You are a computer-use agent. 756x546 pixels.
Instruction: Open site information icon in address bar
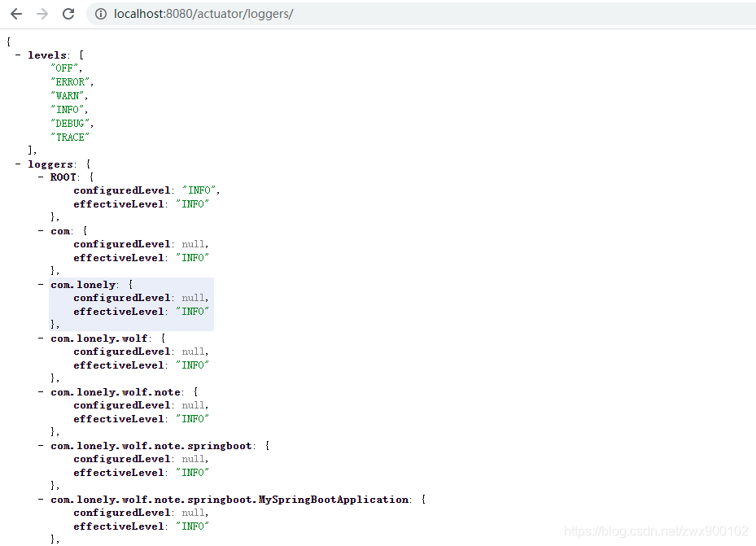(x=101, y=14)
